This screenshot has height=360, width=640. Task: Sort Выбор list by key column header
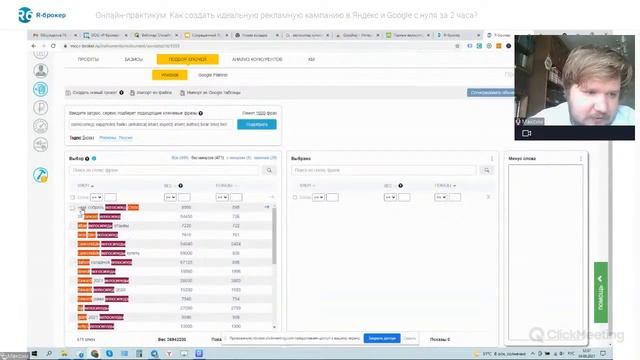point(86,186)
